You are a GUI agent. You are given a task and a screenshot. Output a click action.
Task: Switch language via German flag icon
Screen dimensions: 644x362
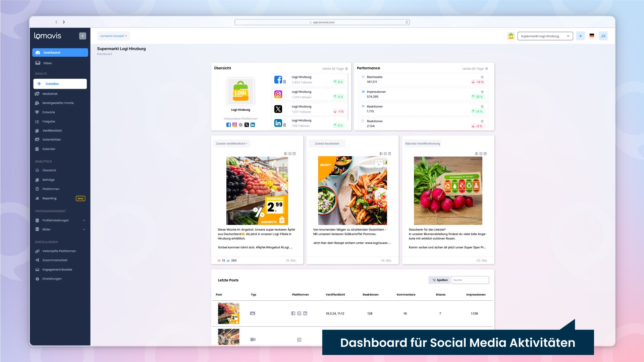click(x=592, y=36)
